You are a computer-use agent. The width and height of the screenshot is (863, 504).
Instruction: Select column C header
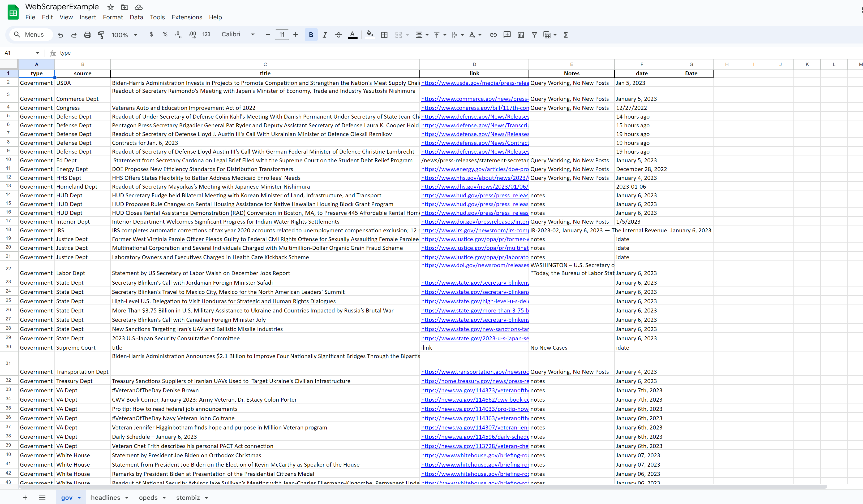click(265, 64)
